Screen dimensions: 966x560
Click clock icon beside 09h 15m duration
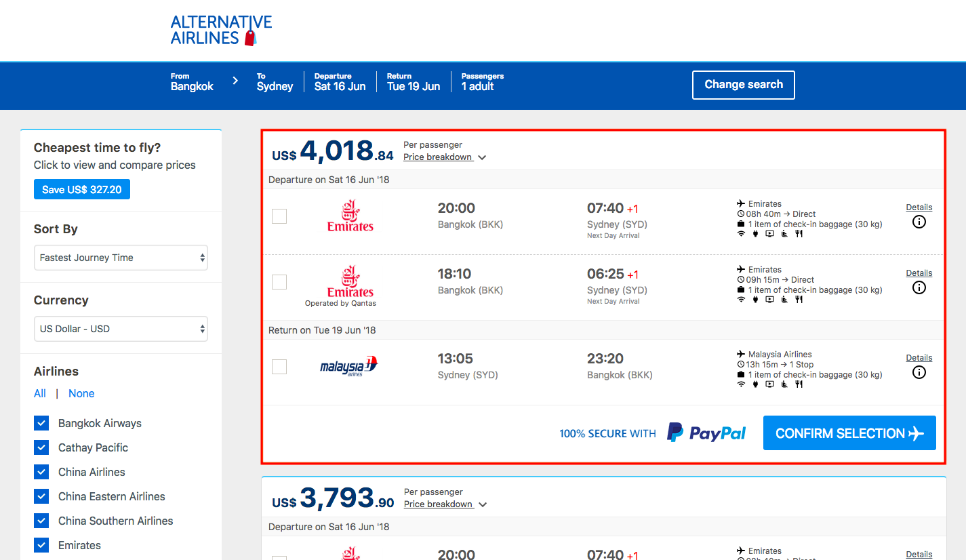point(741,279)
